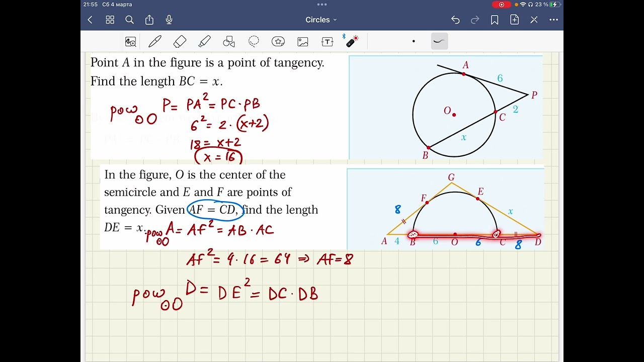Select the zoom window writing tool
Image resolution: width=644 pixels, height=362 pixels.
click(130, 42)
